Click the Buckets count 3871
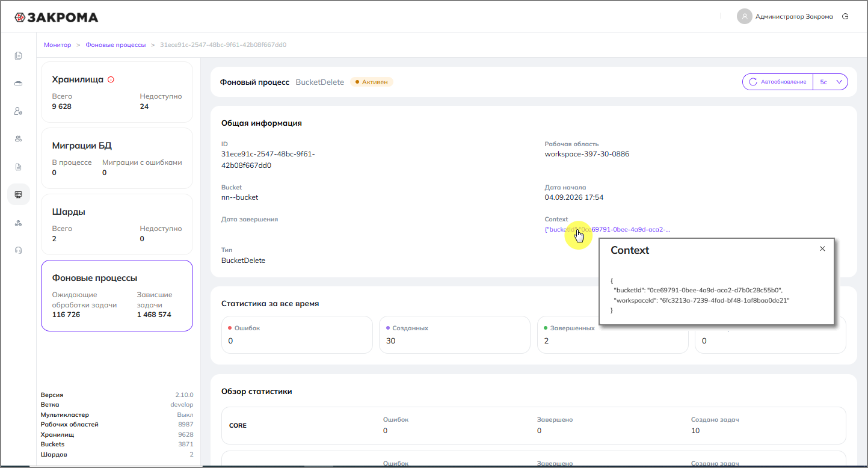868x468 pixels. tap(186, 444)
